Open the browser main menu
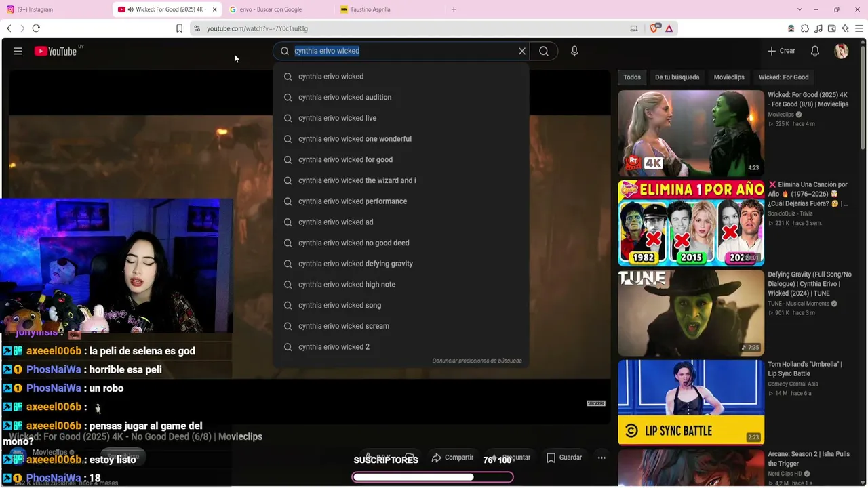Screen dimensions: 868x488 [x=859, y=28]
